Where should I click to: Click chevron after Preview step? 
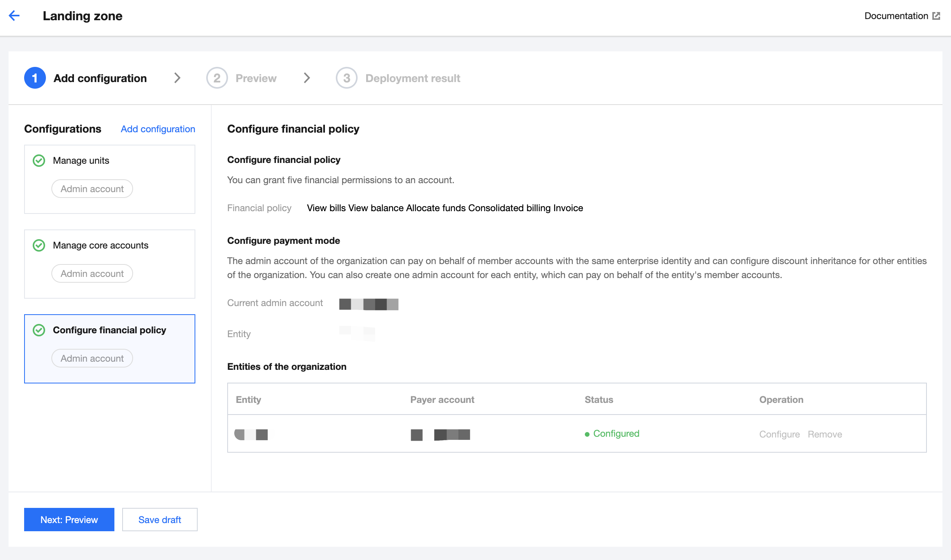pos(307,78)
